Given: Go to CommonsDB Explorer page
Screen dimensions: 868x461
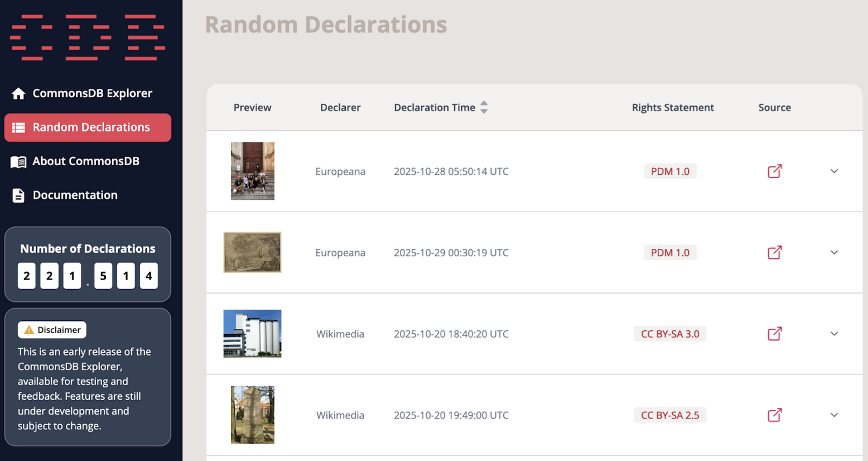Looking at the screenshot, I should [92, 93].
